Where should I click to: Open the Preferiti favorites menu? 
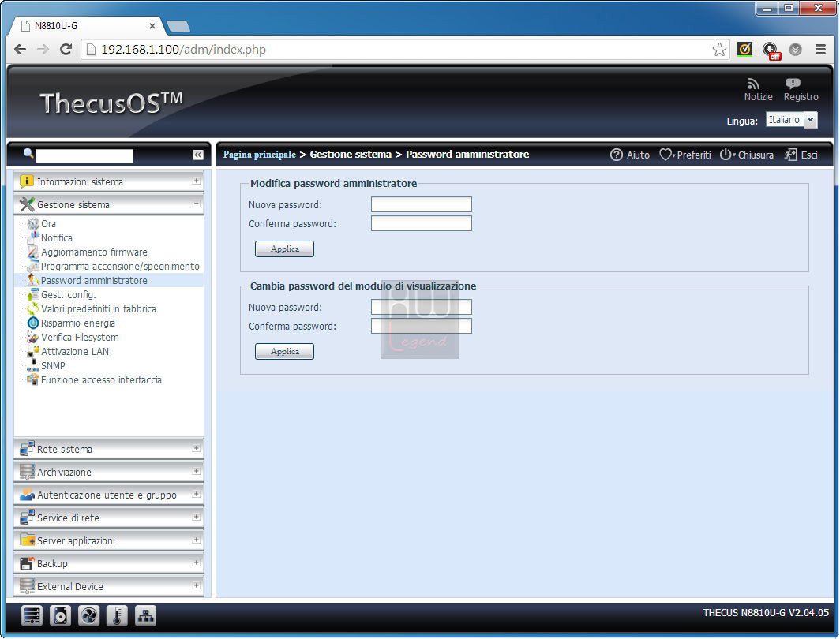point(684,155)
